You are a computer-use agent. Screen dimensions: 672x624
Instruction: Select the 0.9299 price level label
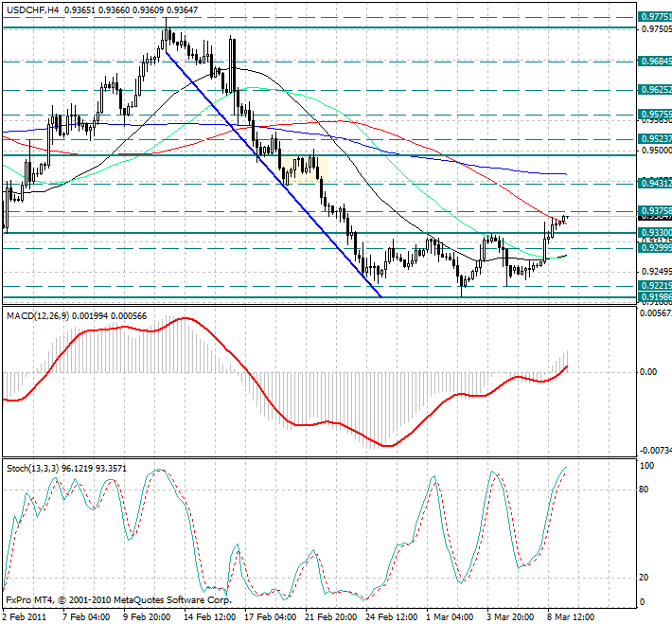(x=655, y=248)
